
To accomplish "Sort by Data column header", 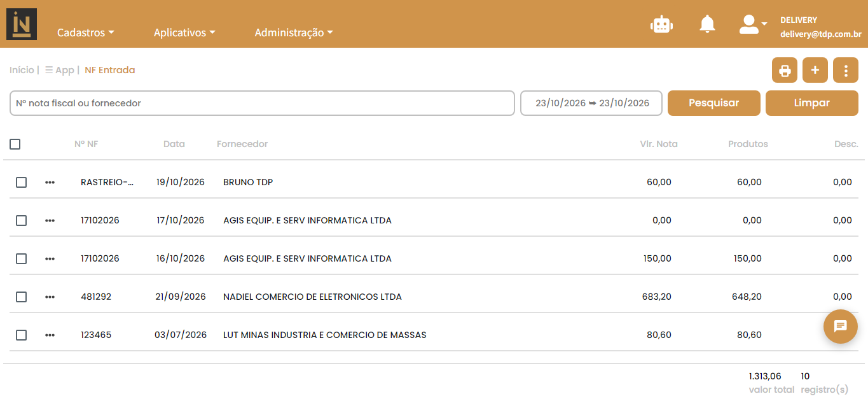I will coord(174,144).
